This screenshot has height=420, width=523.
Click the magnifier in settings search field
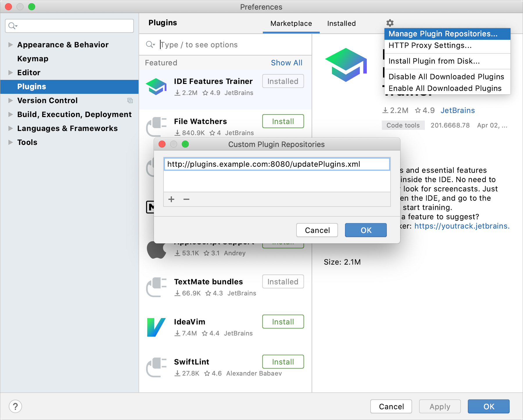tap(13, 26)
